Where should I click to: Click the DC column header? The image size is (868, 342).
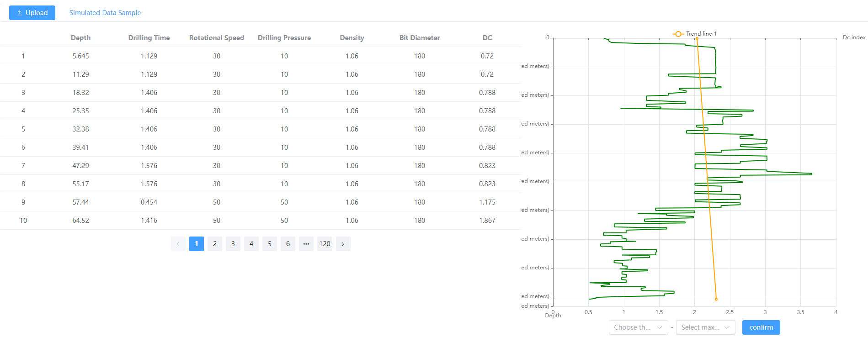pyautogui.click(x=487, y=38)
